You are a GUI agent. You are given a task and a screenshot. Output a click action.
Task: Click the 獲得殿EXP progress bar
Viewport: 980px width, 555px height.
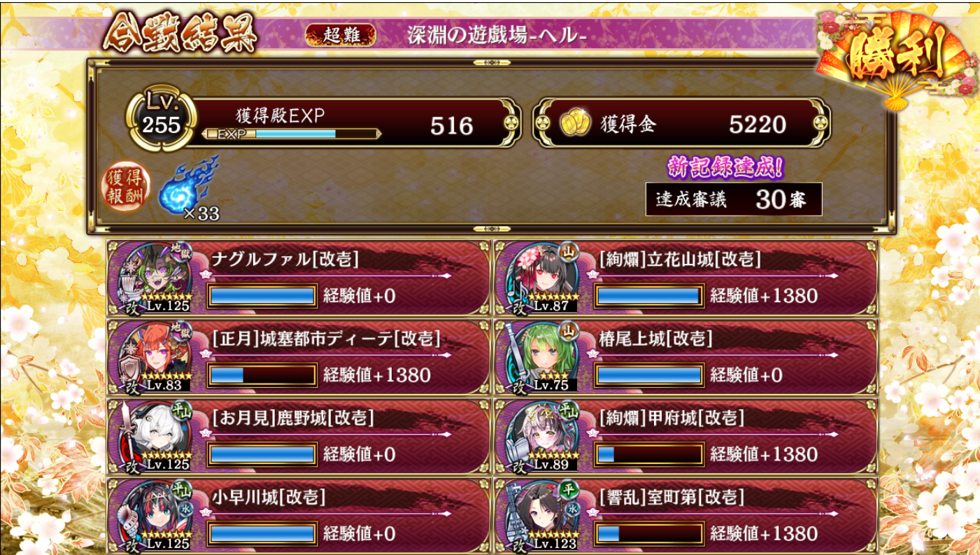[291, 134]
